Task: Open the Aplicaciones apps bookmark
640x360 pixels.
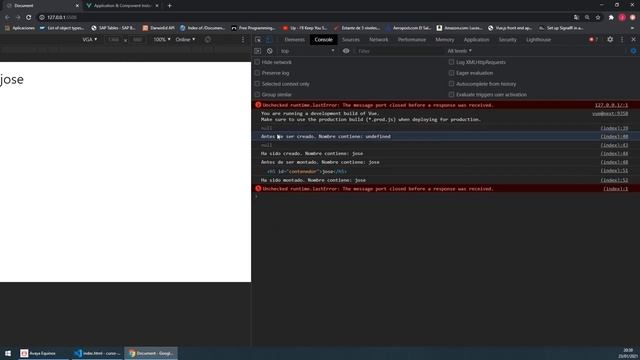Action: [x=20, y=28]
